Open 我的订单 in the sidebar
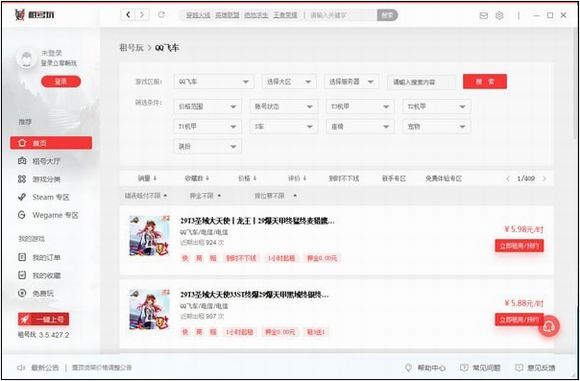The width and height of the screenshot is (580, 381). 40,257
